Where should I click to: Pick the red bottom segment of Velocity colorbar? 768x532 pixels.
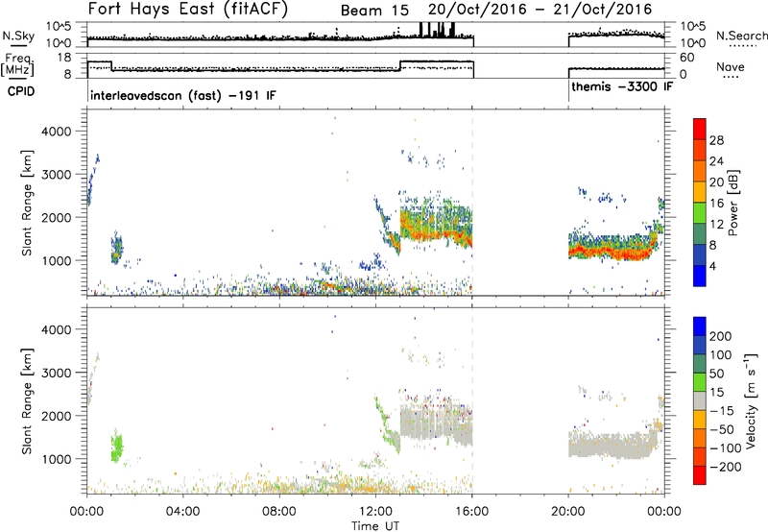pyautogui.click(x=700, y=475)
